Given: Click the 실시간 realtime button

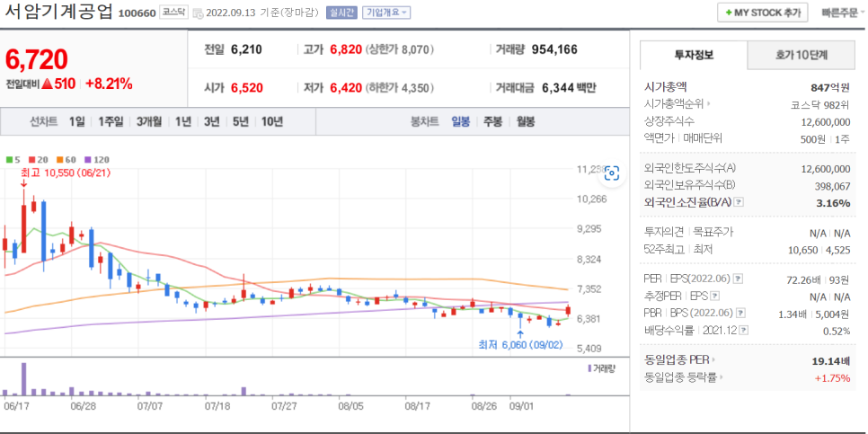Looking at the screenshot, I should [341, 13].
